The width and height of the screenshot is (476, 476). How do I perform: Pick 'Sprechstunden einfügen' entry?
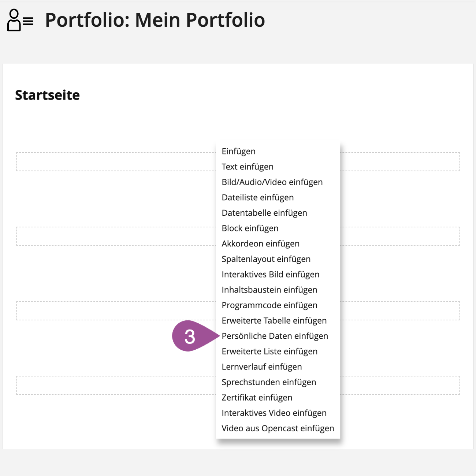[269, 382]
